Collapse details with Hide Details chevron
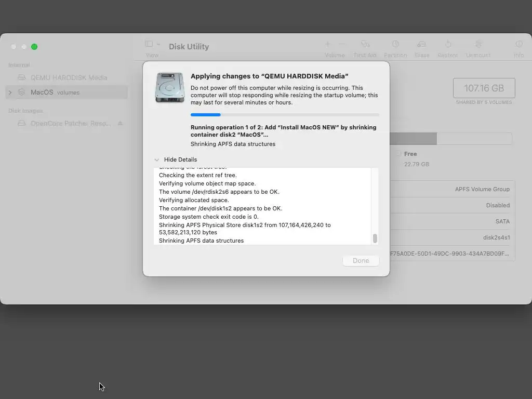This screenshot has height=399, width=532. click(x=157, y=159)
